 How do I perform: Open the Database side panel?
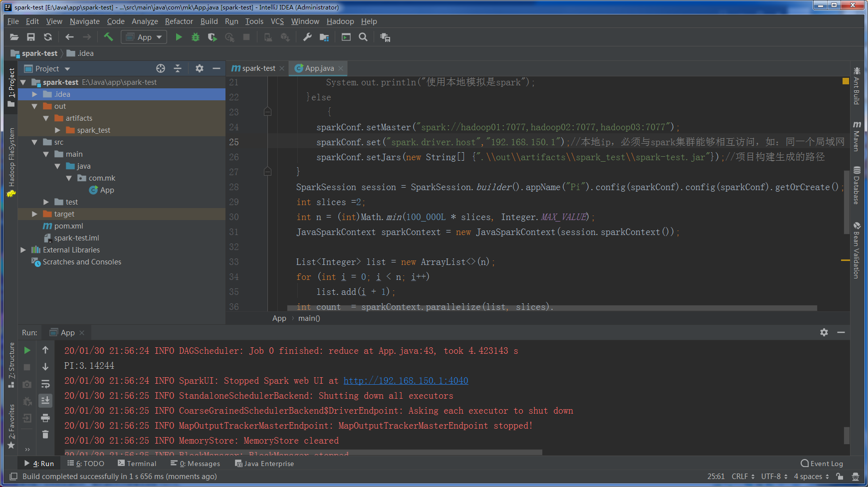[x=857, y=185]
